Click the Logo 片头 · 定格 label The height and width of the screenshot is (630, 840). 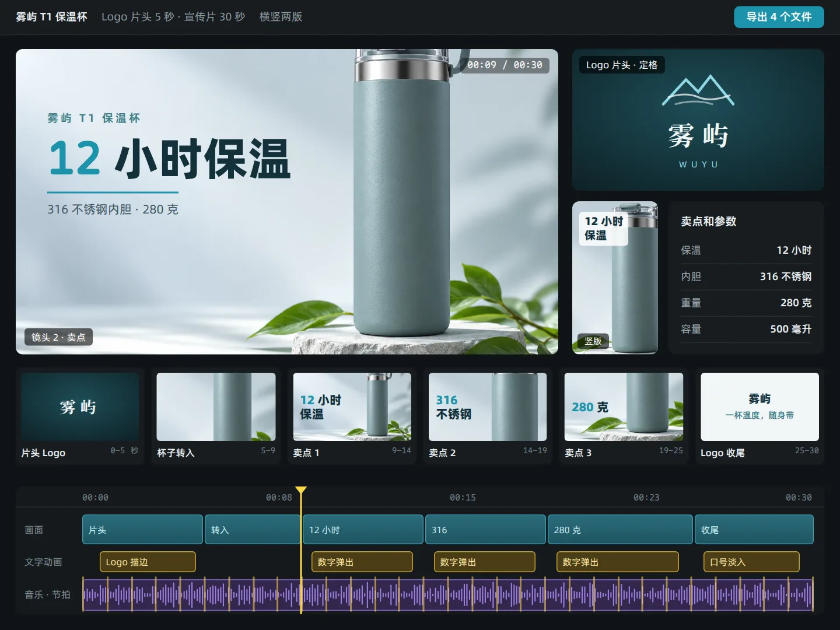[622, 65]
